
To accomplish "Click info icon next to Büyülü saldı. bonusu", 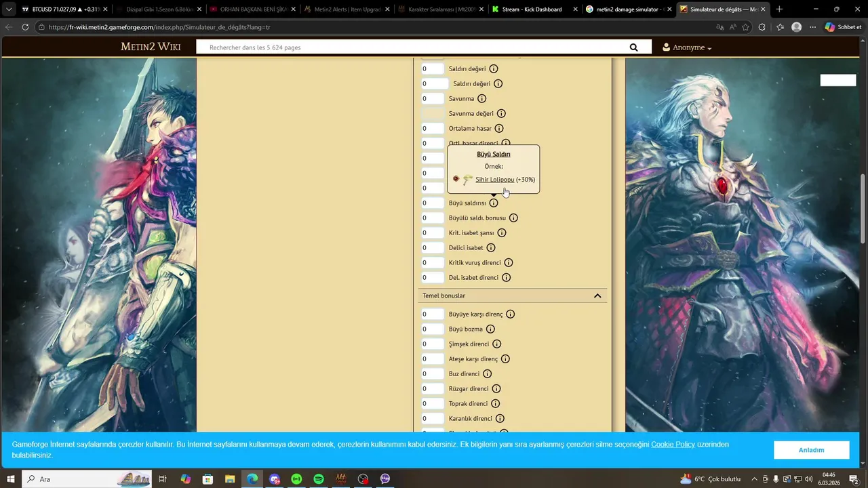I will [513, 218].
